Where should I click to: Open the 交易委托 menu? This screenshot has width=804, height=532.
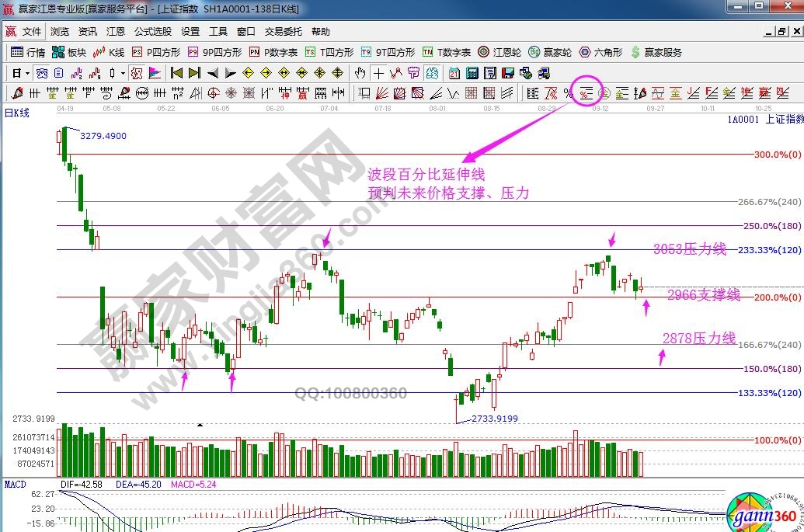point(284,32)
